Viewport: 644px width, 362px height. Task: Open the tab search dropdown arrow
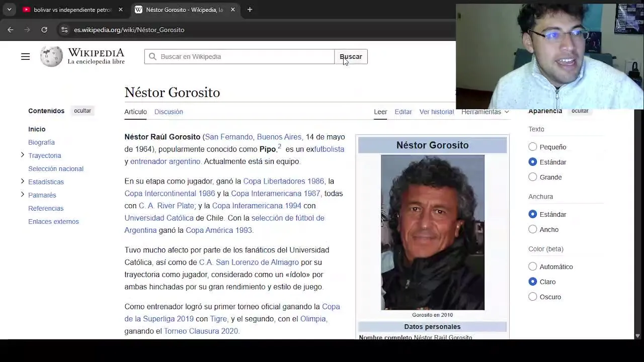click(9, 10)
